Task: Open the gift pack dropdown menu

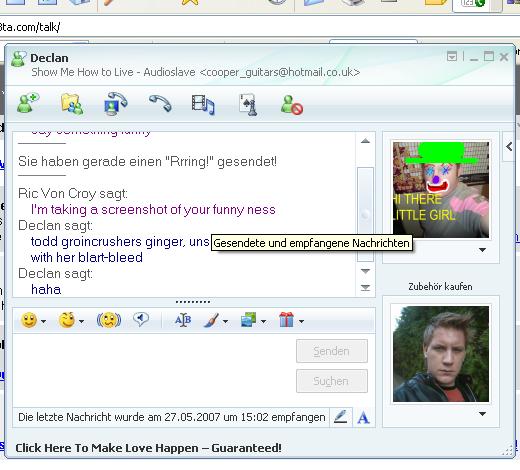Action: (301, 321)
